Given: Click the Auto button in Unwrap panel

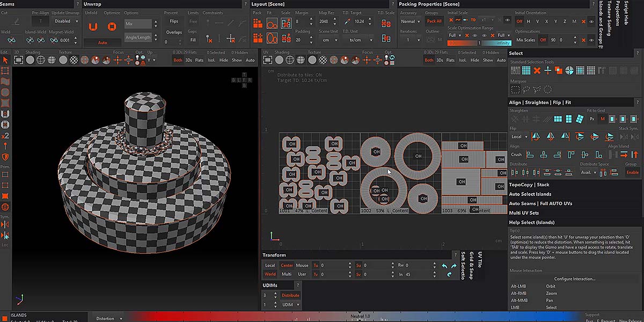Looking at the screenshot, I should click(103, 42).
